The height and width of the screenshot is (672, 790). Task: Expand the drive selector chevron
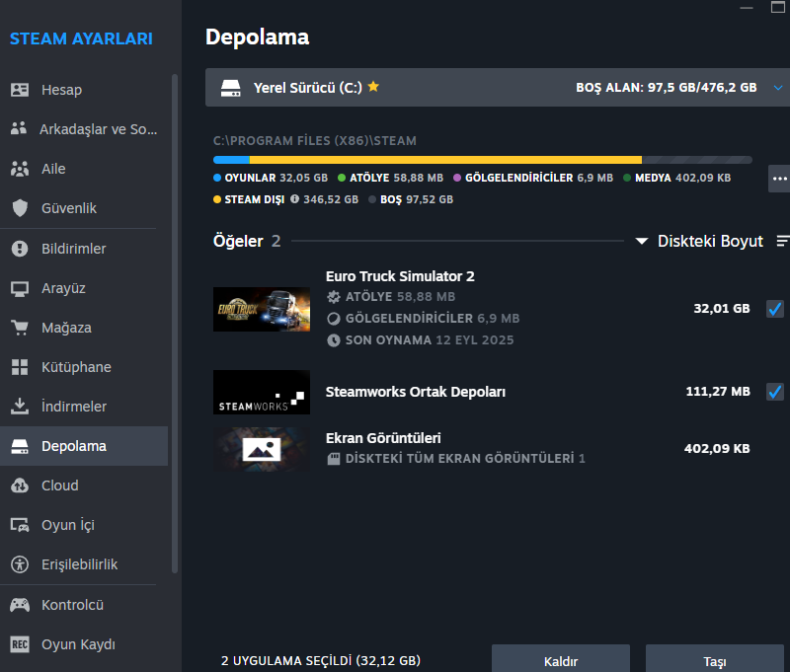click(x=778, y=88)
